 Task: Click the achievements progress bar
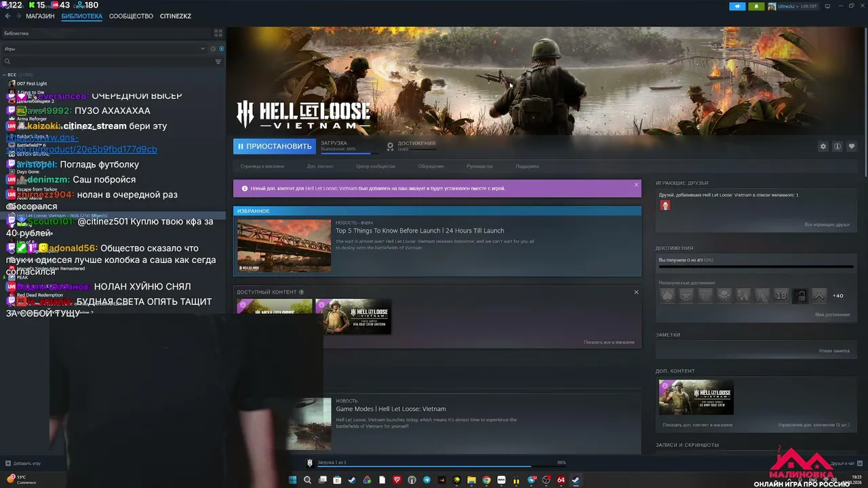[x=756, y=267]
